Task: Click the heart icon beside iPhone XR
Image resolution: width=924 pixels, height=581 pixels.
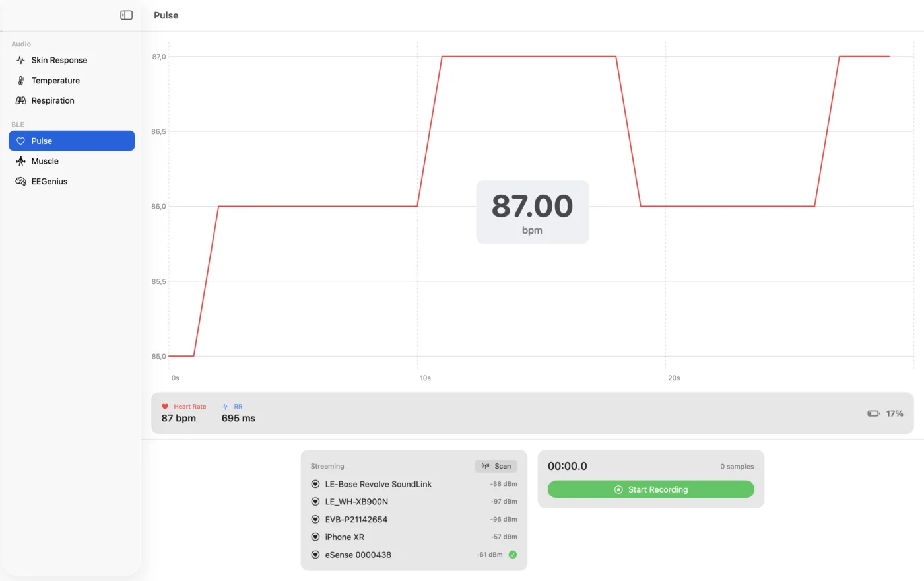Action: pos(315,537)
